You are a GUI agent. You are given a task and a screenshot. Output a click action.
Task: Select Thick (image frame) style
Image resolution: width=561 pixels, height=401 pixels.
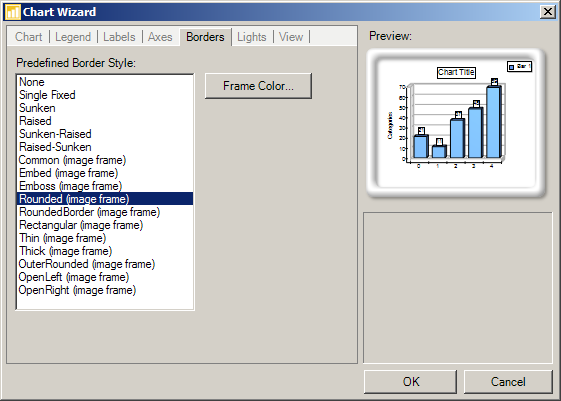click(x=105, y=251)
